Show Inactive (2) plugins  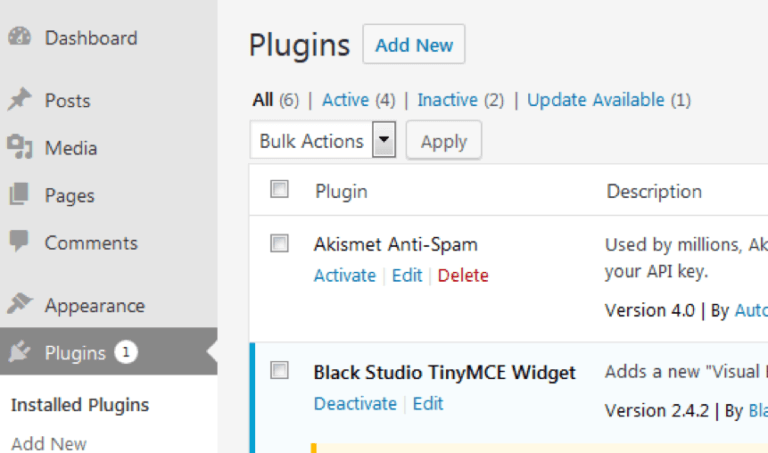460,100
